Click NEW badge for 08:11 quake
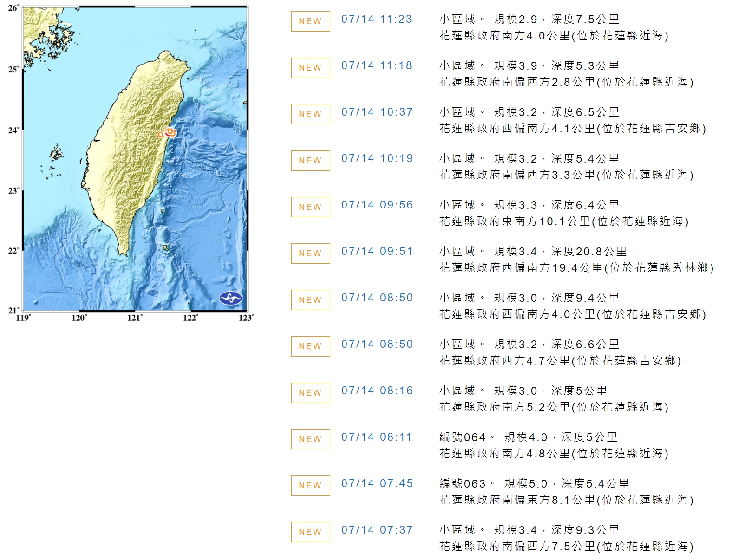Screen dimensions: 745x560 click(x=310, y=439)
